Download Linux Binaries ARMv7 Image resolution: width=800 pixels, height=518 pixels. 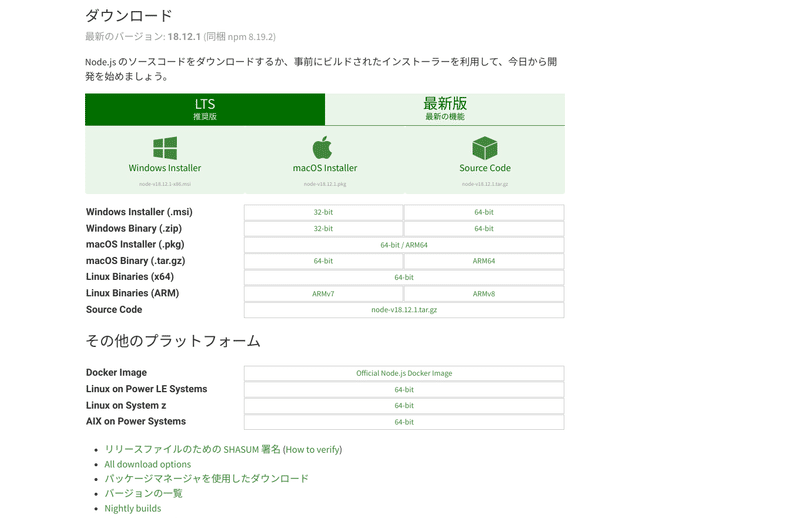click(x=323, y=294)
